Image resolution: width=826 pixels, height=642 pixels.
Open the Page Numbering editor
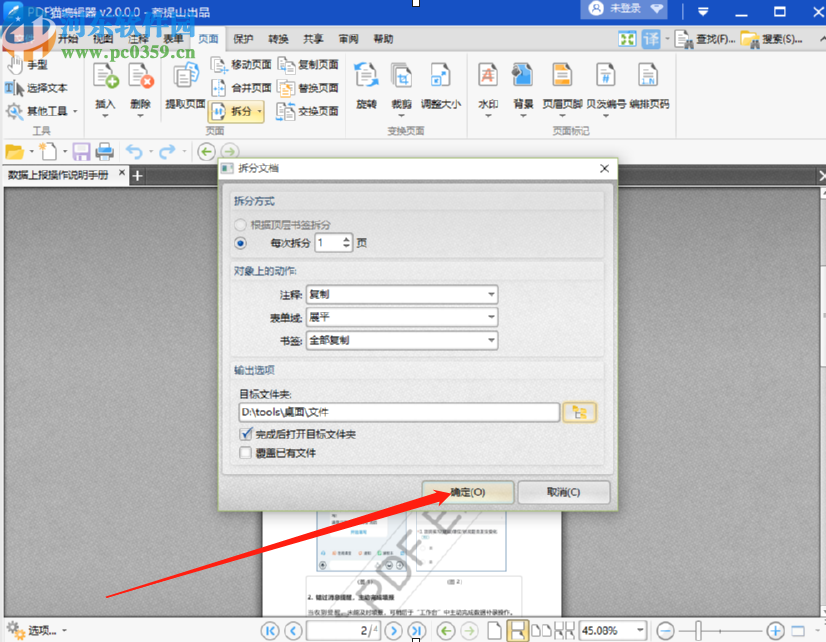pos(649,86)
